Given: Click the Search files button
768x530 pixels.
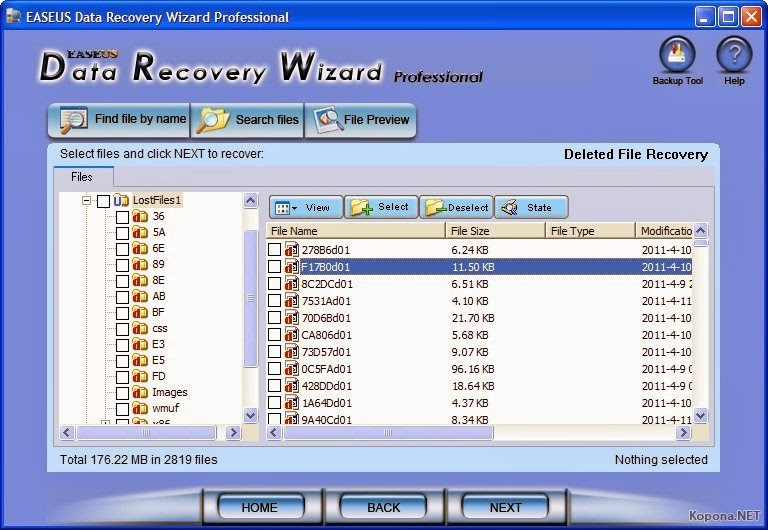Looking at the screenshot, I should point(247,120).
